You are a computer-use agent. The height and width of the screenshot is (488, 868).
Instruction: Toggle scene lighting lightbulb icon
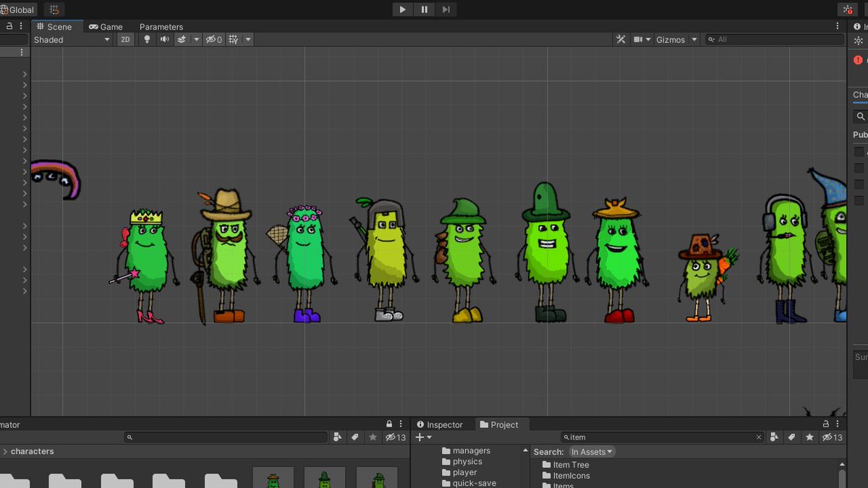point(148,40)
